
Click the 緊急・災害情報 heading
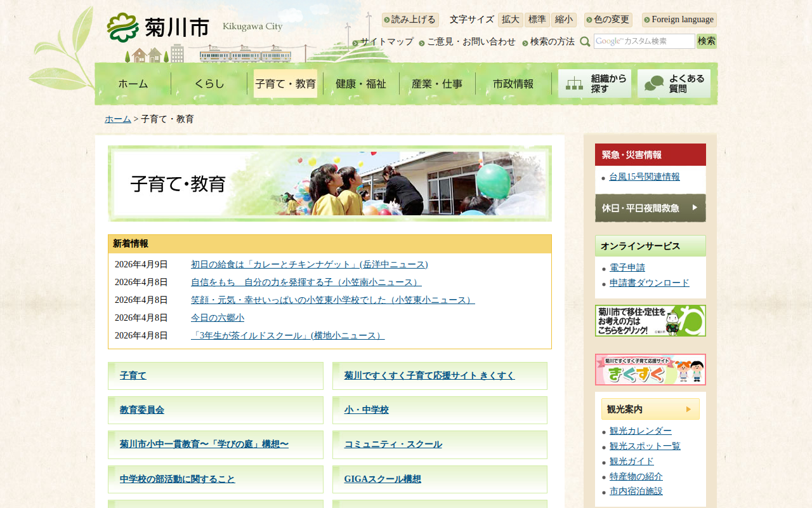pyautogui.click(x=650, y=155)
